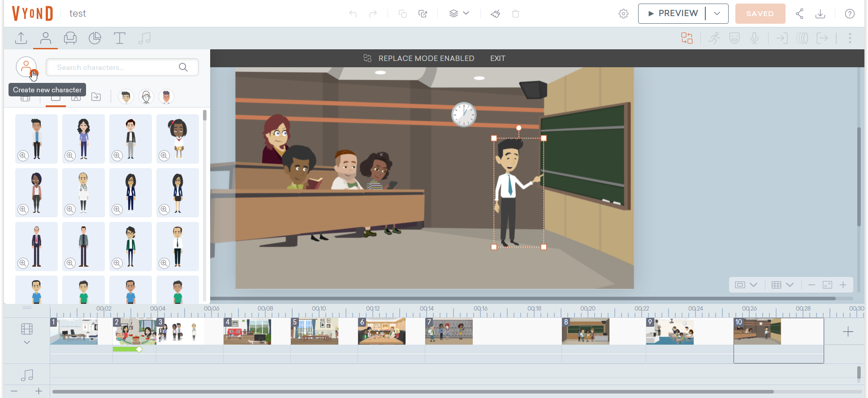Screen dimensions: 868x398
Task: Select the Text tool
Action: (x=120, y=38)
